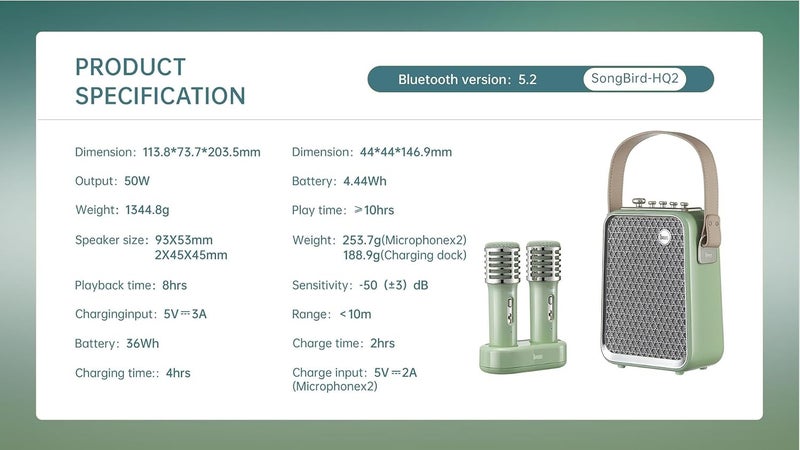Click the Play time ≥10hrs entry

[x=343, y=210]
